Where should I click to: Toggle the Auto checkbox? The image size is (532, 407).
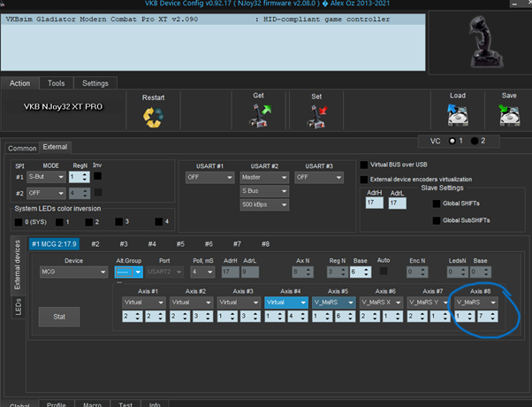[x=384, y=271]
